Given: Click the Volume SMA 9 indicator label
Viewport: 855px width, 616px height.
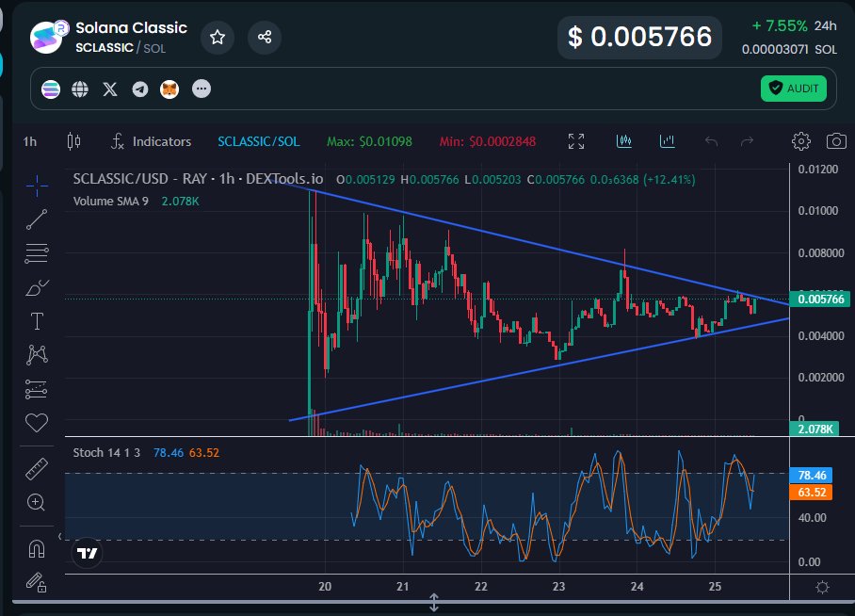Looking at the screenshot, I should point(111,202).
